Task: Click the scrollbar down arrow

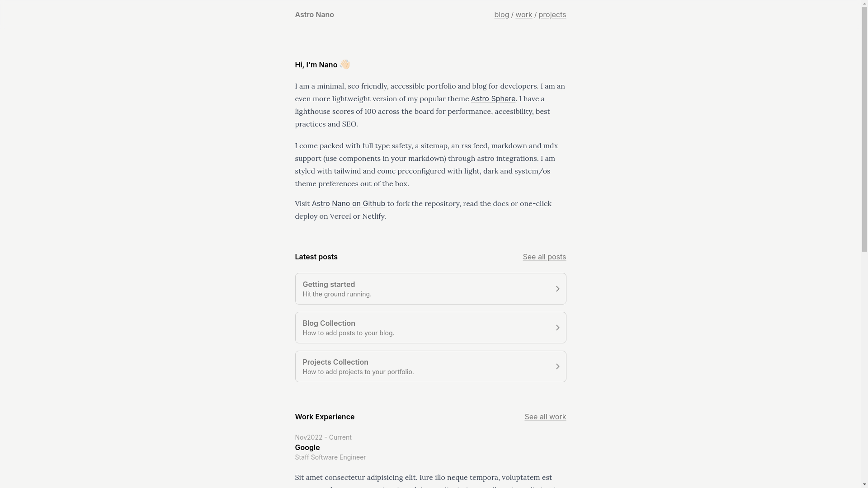Action: coord(864,484)
